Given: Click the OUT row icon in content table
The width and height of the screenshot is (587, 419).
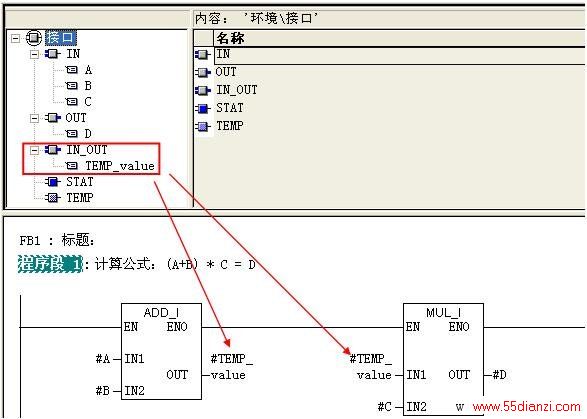Looking at the screenshot, I should (x=203, y=72).
